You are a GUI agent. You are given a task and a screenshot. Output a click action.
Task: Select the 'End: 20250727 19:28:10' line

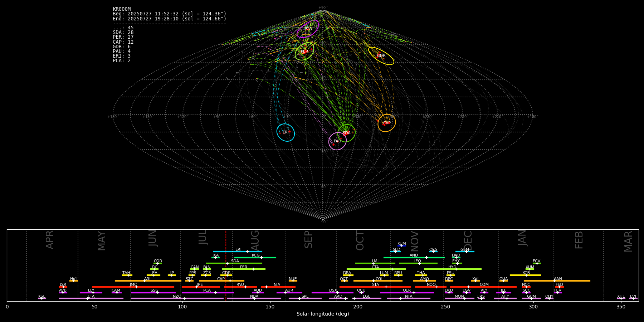pyautogui.click(x=170, y=19)
